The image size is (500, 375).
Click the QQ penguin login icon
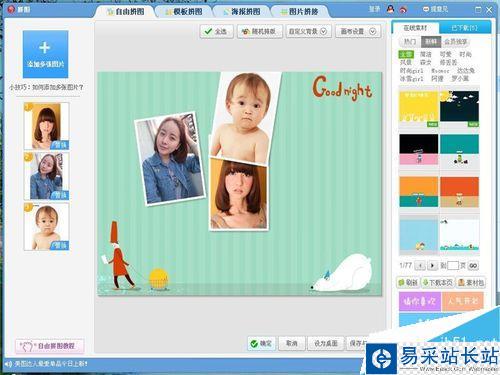click(390, 9)
